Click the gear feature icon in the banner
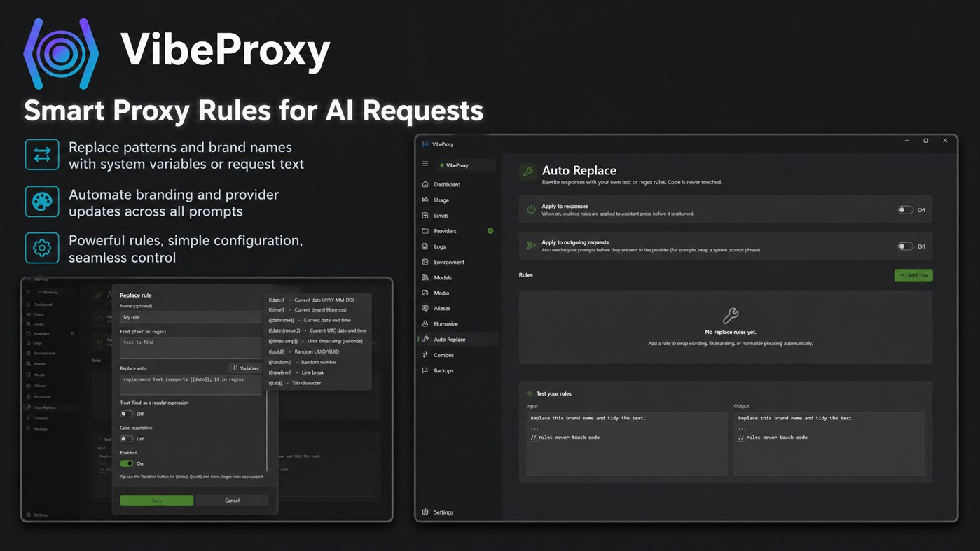The height and width of the screenshot is (551, 980). click(x=42, y=248)
